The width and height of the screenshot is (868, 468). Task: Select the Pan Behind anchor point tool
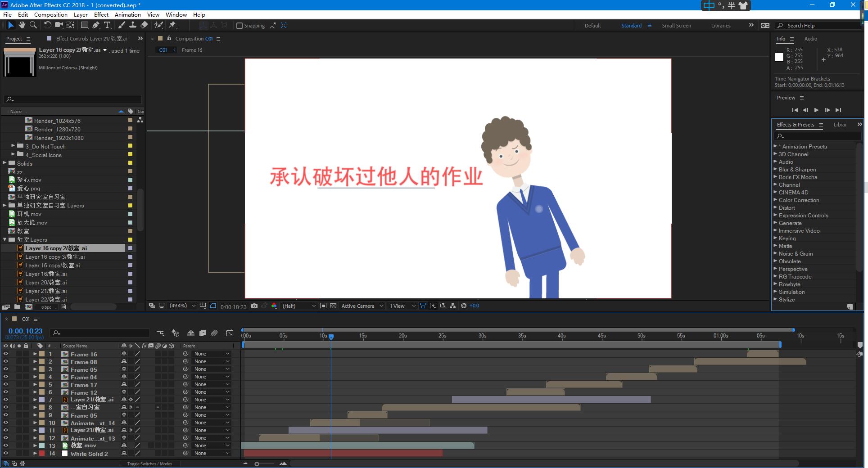point(71,25)
